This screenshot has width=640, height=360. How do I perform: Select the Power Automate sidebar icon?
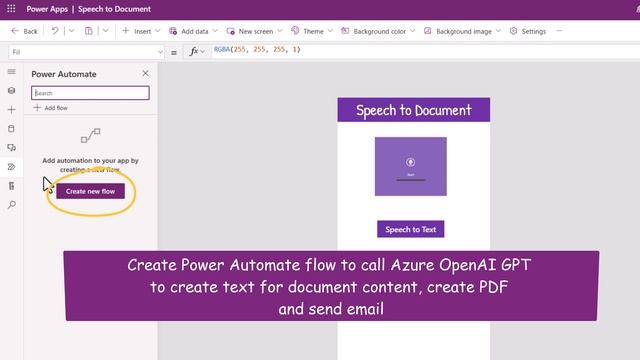(x=11, y=167)
